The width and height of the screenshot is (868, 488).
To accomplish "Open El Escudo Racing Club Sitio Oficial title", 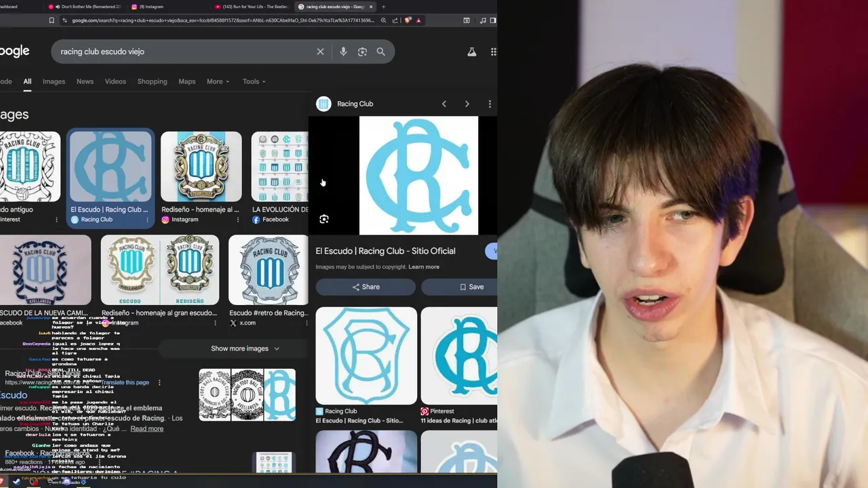I will [x=385, y=251].
